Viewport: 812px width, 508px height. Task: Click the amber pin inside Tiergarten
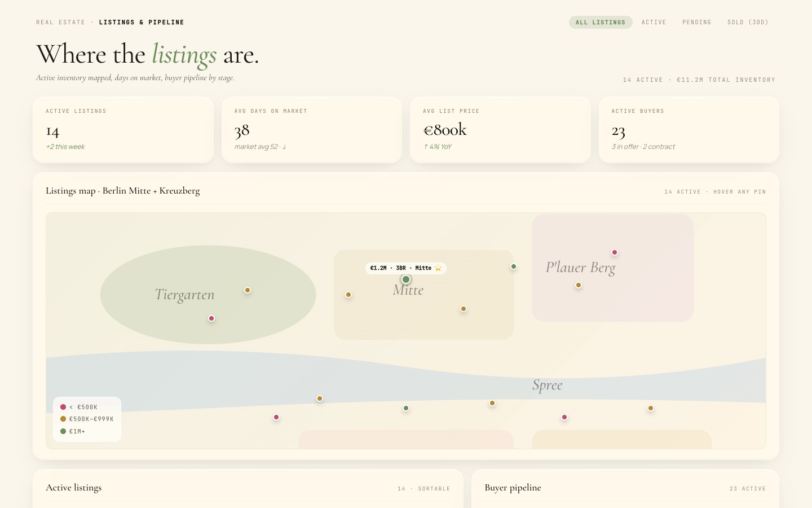tap(248, 290)
